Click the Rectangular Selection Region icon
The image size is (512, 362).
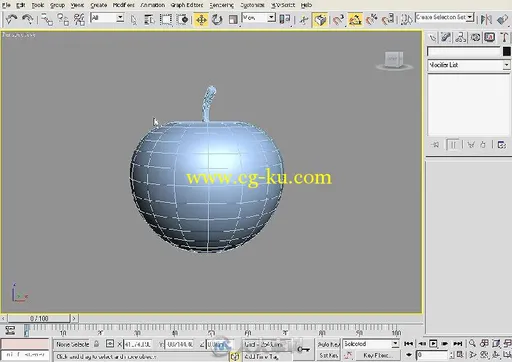166,20
